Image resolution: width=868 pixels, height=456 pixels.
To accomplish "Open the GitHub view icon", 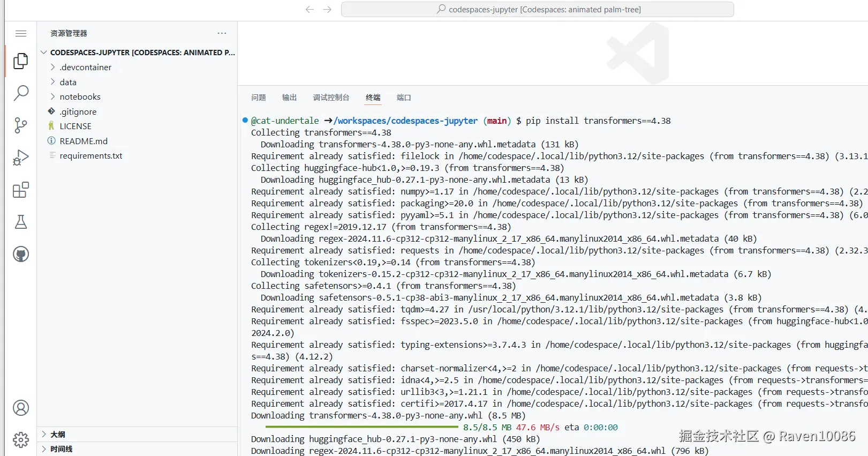I will [21, 254].
